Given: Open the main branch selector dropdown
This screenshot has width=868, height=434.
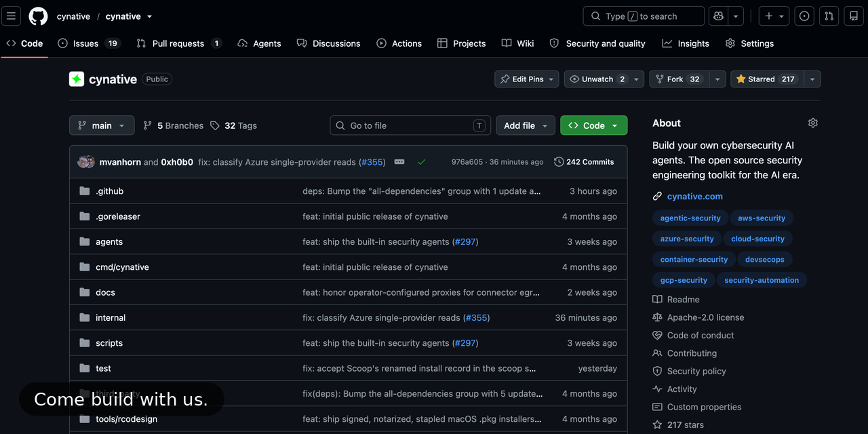Looking at the screenshot, I should point(102,125).
